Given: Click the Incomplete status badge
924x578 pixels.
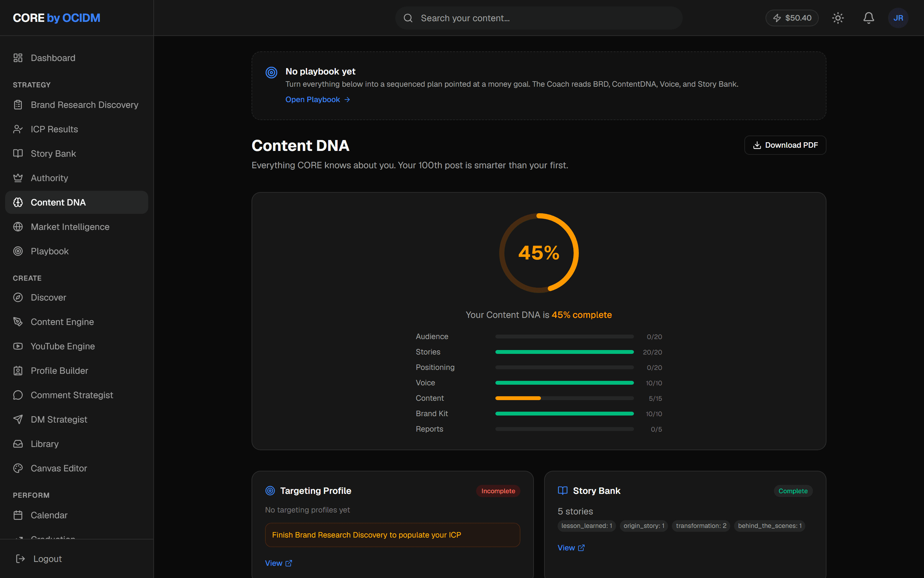Looking at the screenshot, I should [498, 491].
